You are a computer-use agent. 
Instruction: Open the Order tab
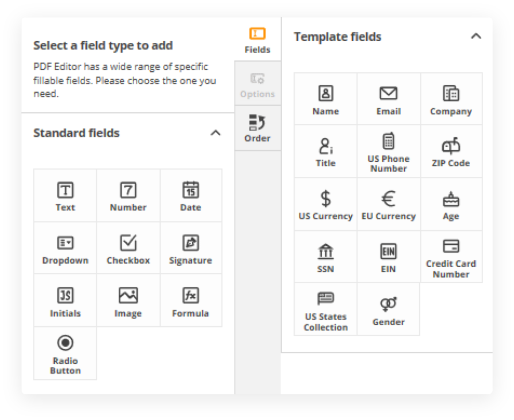(258, 129)
